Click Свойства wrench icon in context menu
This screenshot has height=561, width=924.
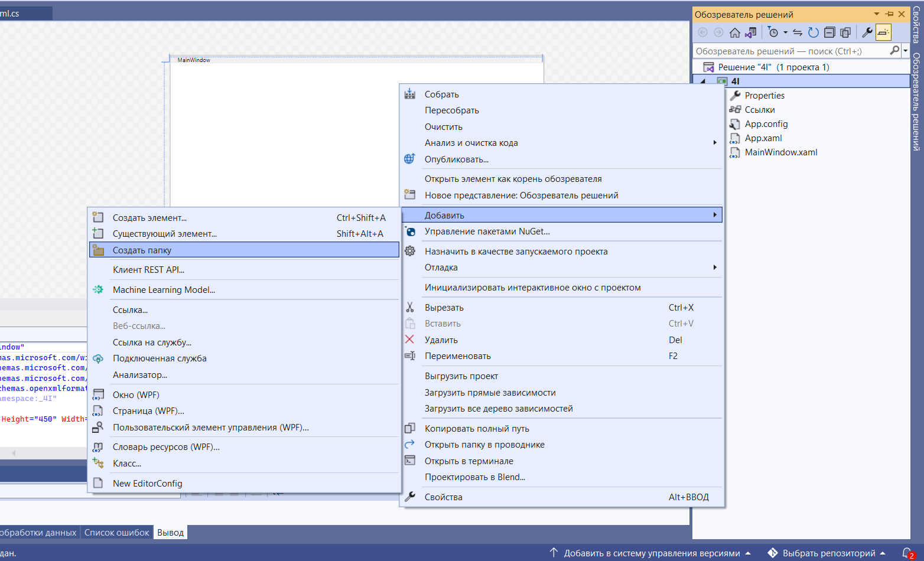409,497
